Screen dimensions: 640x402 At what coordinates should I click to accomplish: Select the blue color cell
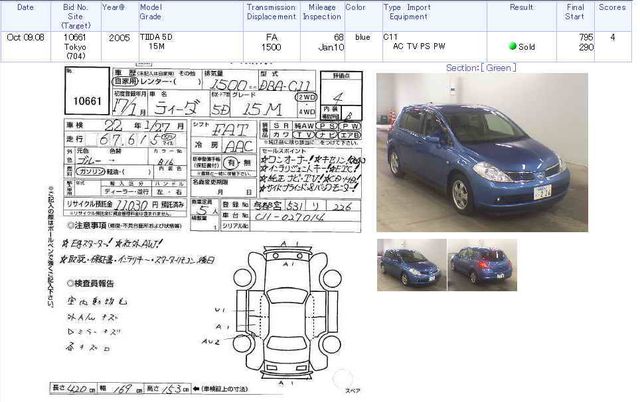click(x=362, y=37)
